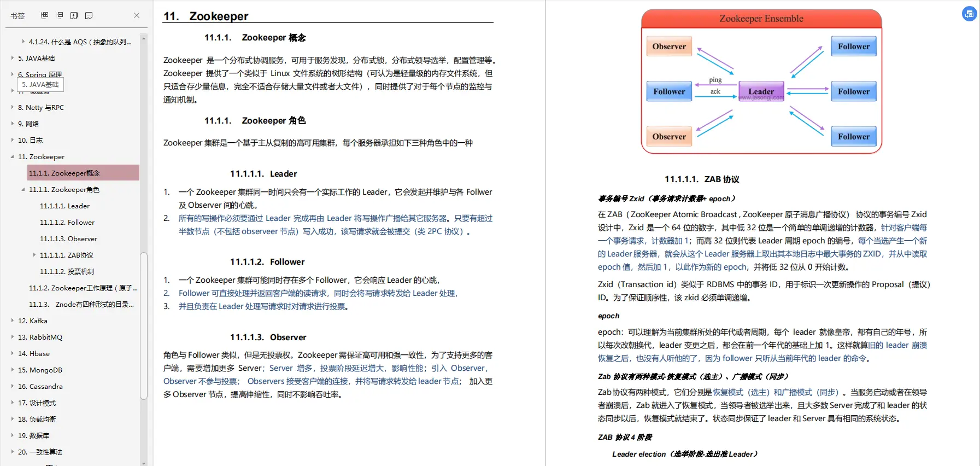980x466 pixels.
Task: Click the blue floating tool icon at top right
Action: coord(969,14)
